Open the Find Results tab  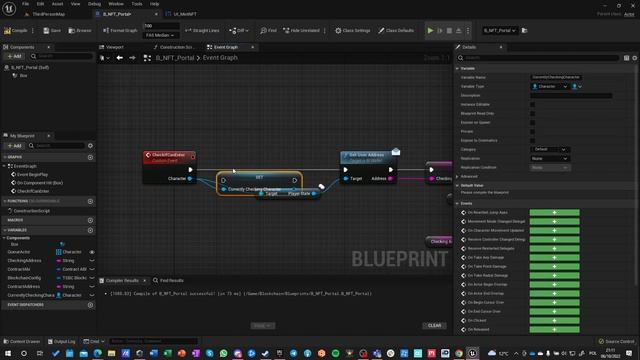168,281
